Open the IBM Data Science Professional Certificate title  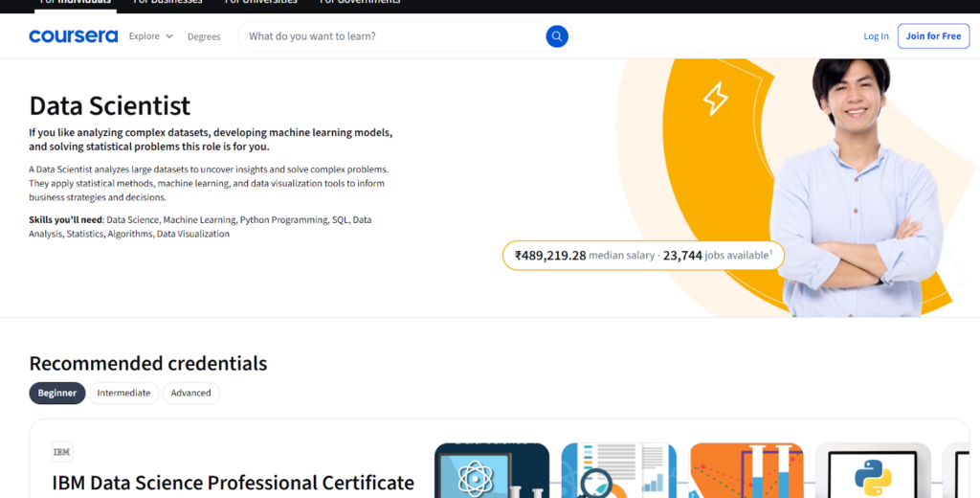click(x=233, y=483)
